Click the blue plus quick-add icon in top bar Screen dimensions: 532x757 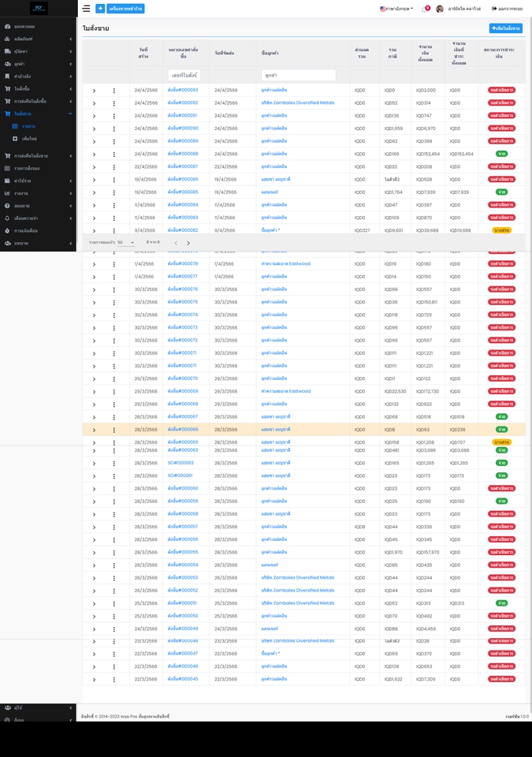(100, 8)
